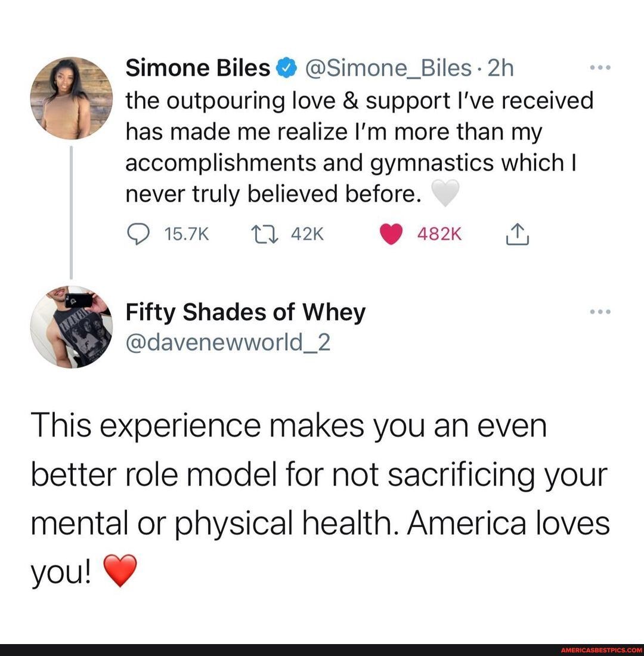Click the 2h timestamp
The height and width of the screenshot is (656, 644).
[501, 68]
